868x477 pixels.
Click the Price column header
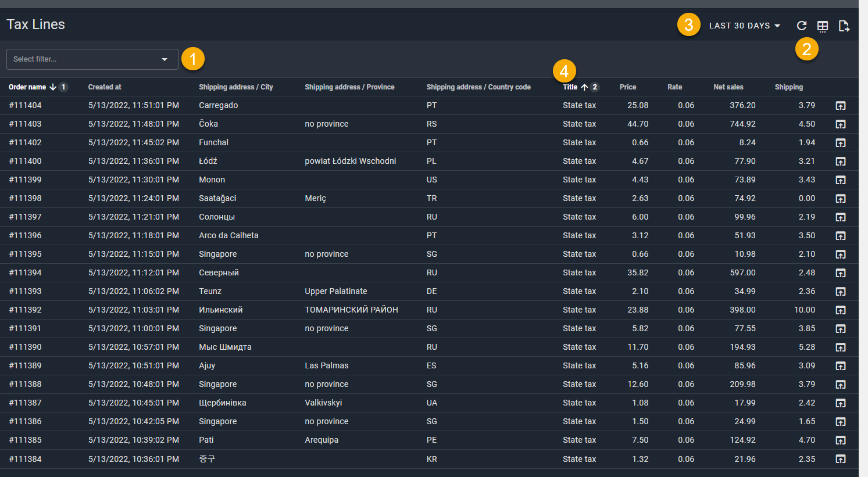click(x=627, y=87)
